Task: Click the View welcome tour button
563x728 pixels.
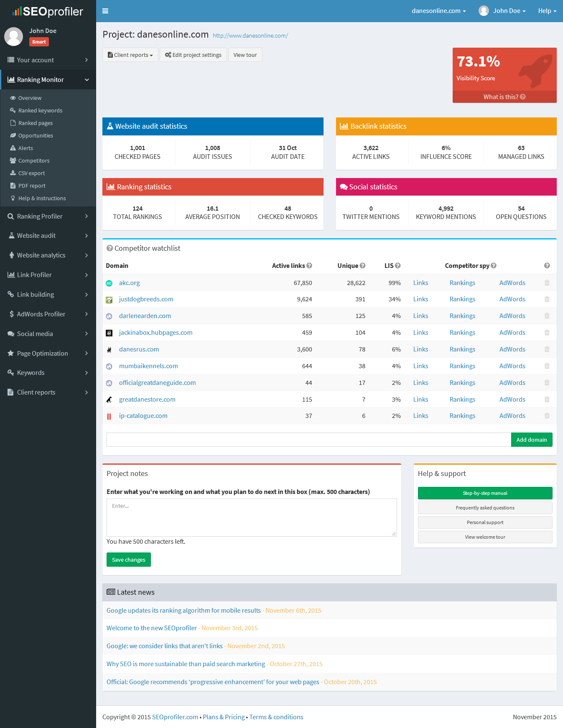Action: (x=485, y=537)
